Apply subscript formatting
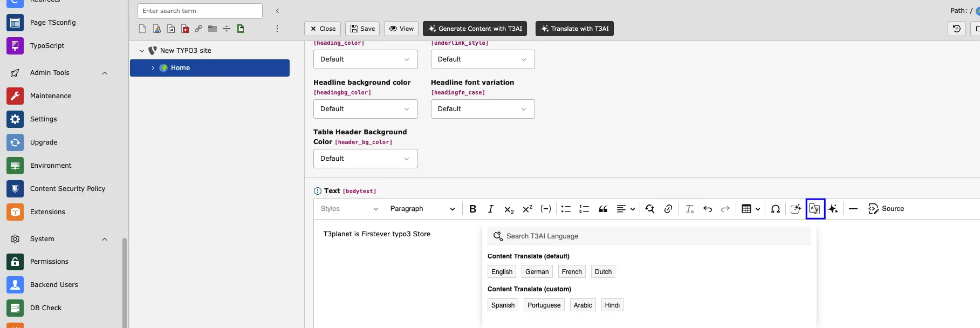This screenshot has width=980, height=328. tap(509, 209)
